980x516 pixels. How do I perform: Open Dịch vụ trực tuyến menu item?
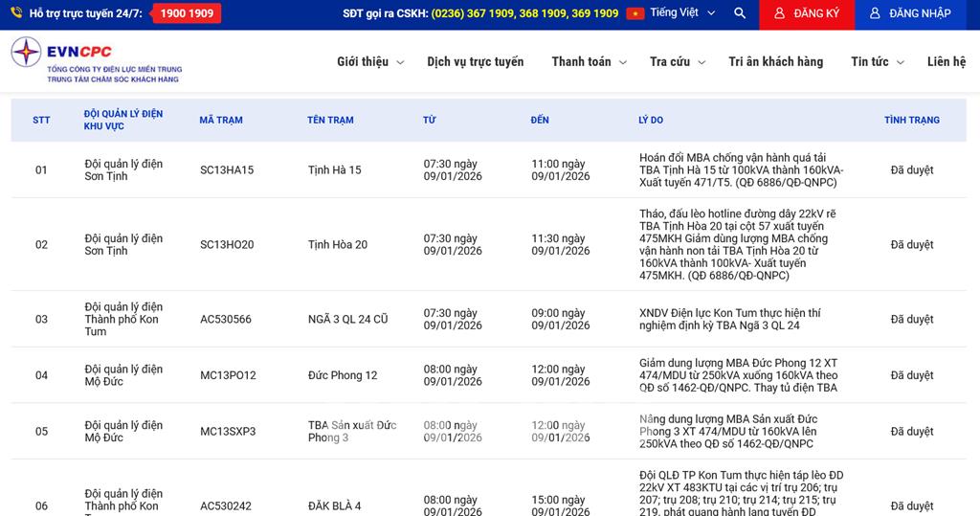pos(476,61)
